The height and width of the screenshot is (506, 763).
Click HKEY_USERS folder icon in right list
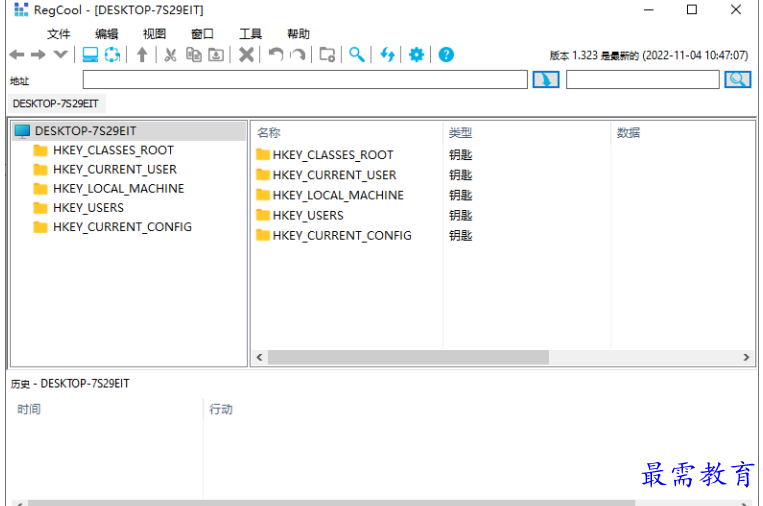263,215
